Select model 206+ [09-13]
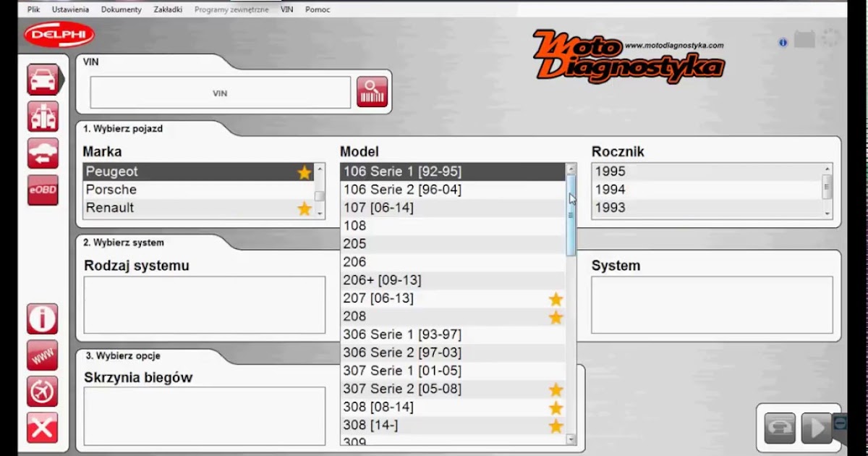868x456 pixels. pyautogui.click(x=453, y=280)
